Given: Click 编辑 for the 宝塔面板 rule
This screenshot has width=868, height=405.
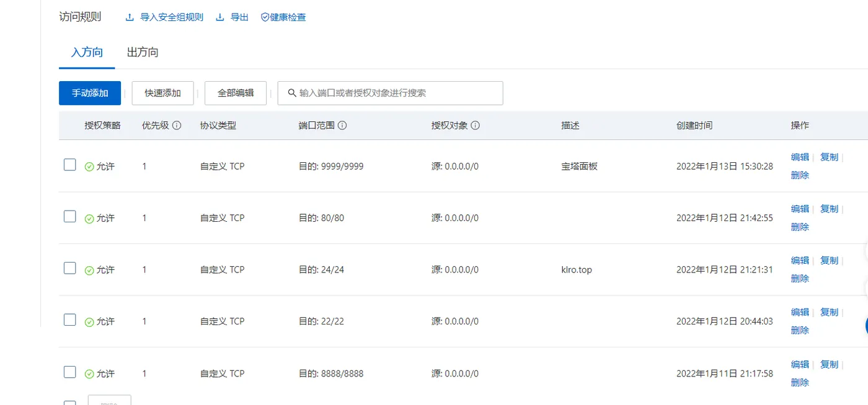Looking at the screenshot, I should [x=800, y=157].
